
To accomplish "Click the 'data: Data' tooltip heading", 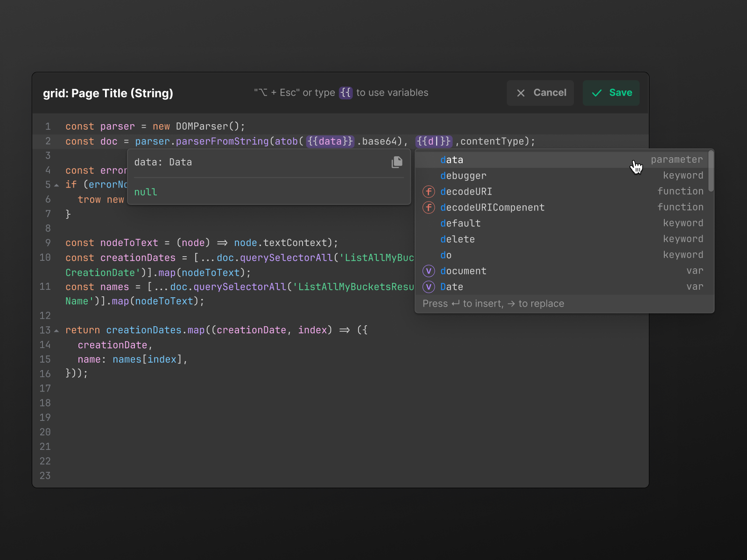I will point(163,162).
